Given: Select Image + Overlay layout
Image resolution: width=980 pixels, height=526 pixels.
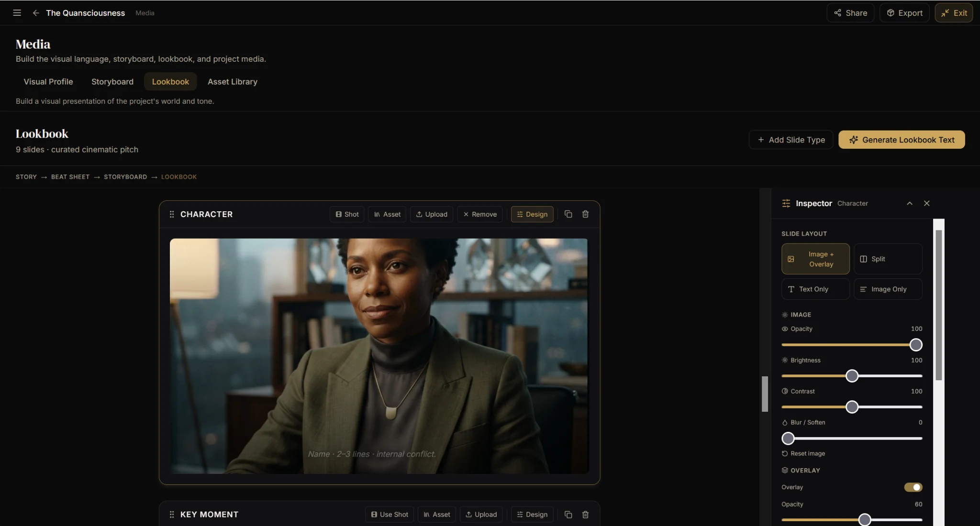Looking at the screenshot, I should [815, 259].
